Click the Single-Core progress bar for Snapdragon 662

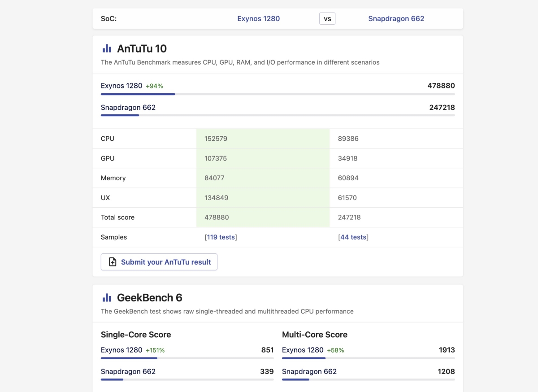point(187,379)
